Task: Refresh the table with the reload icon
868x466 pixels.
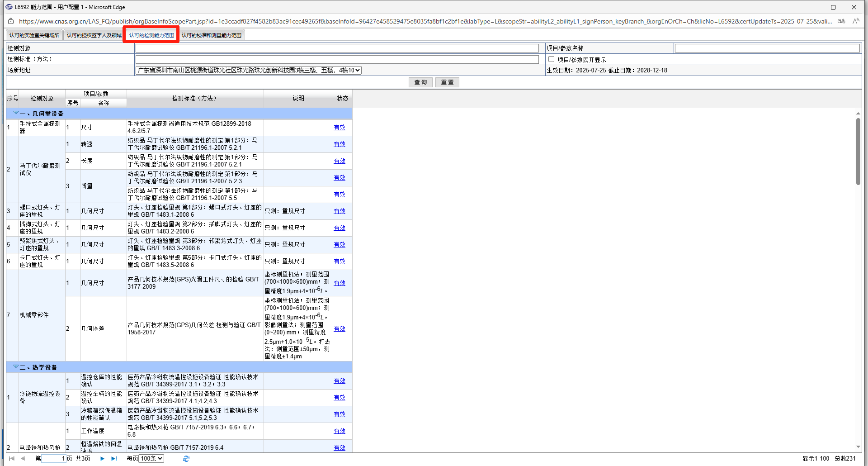Action: point(186,458)
